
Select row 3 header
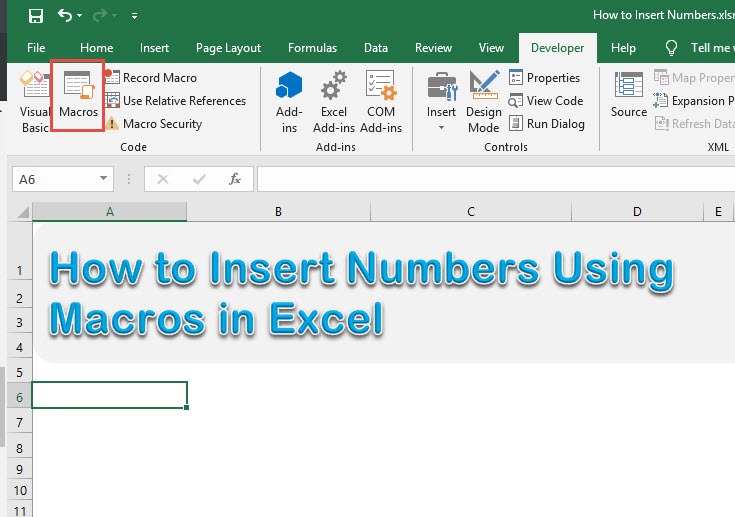pos(19,322)
